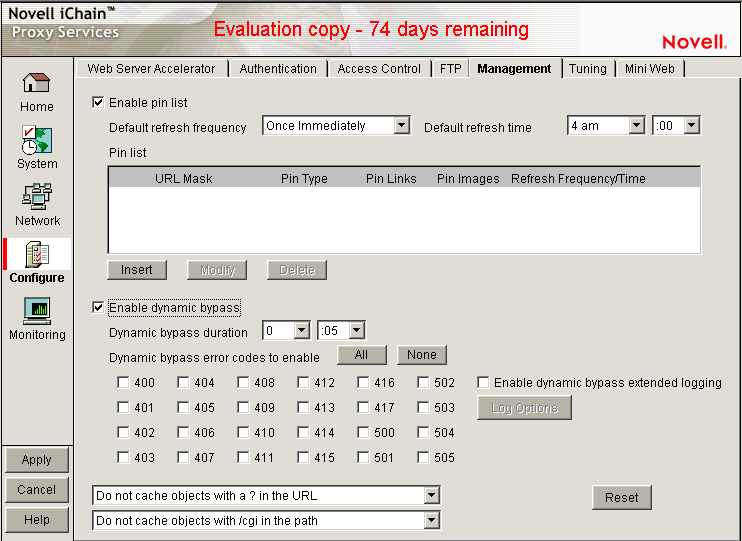This screenshot has width=742, height=541.
Task: Check error code 416
Action: pos(363,382)
